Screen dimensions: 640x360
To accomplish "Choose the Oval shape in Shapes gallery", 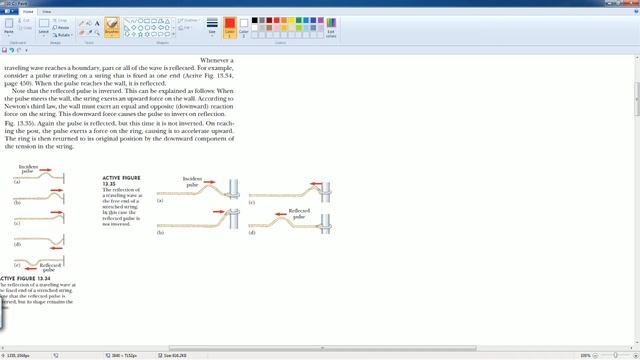I will (x=140, y=21).
